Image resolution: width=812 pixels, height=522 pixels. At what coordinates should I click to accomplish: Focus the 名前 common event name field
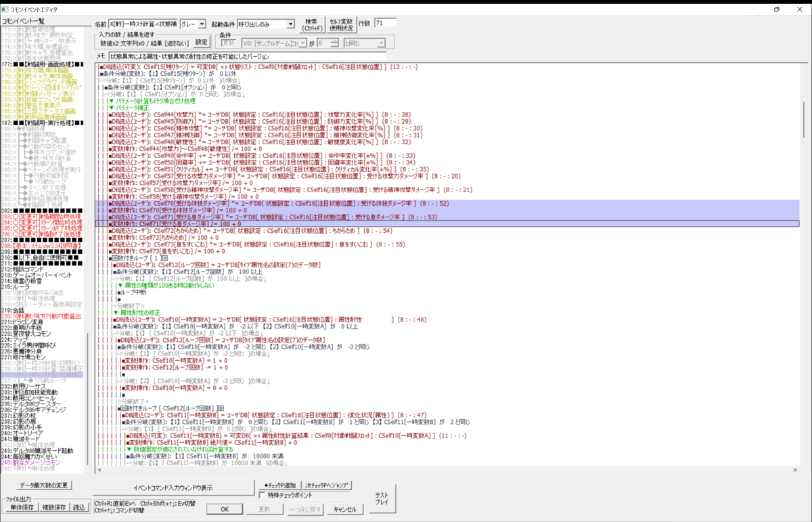[143, 24]
